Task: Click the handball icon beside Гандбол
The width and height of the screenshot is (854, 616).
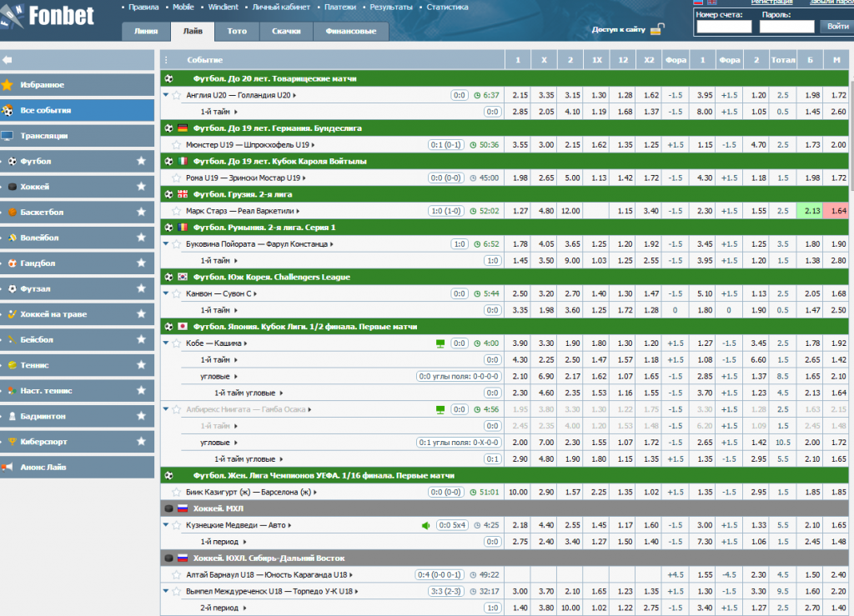Action: pyautogui.click(x=12, y=263)
